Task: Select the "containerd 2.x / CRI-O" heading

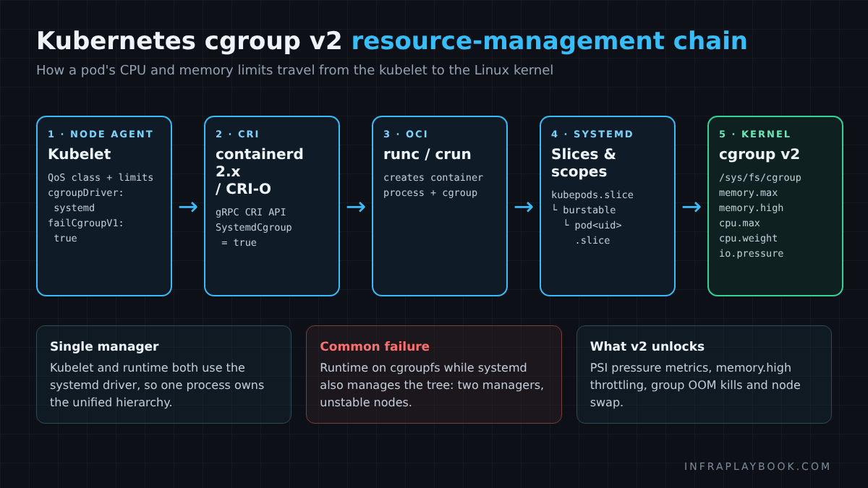Action: pos(260,171)
